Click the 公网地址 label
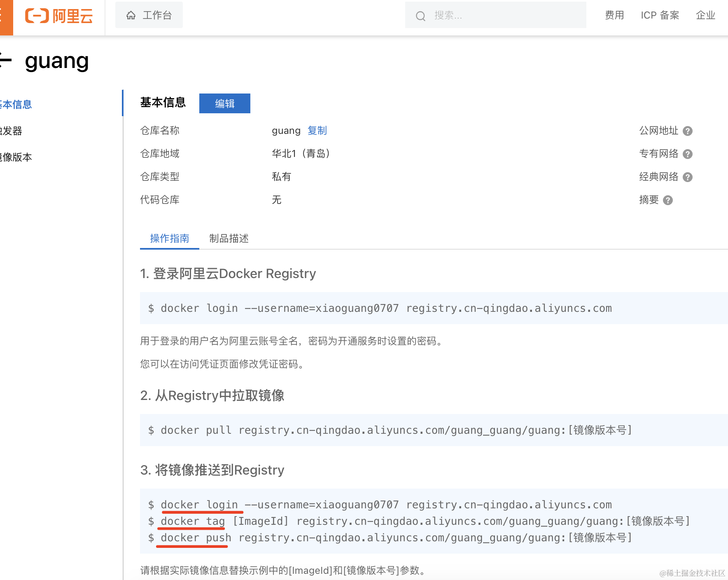Screen dimensions: 728x580 coord(659,131)
